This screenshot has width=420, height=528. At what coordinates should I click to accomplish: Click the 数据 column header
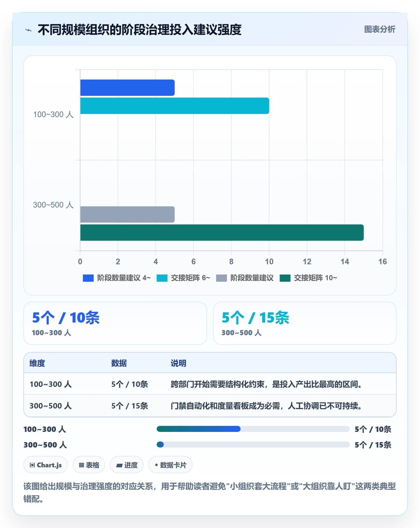[119, 363]
